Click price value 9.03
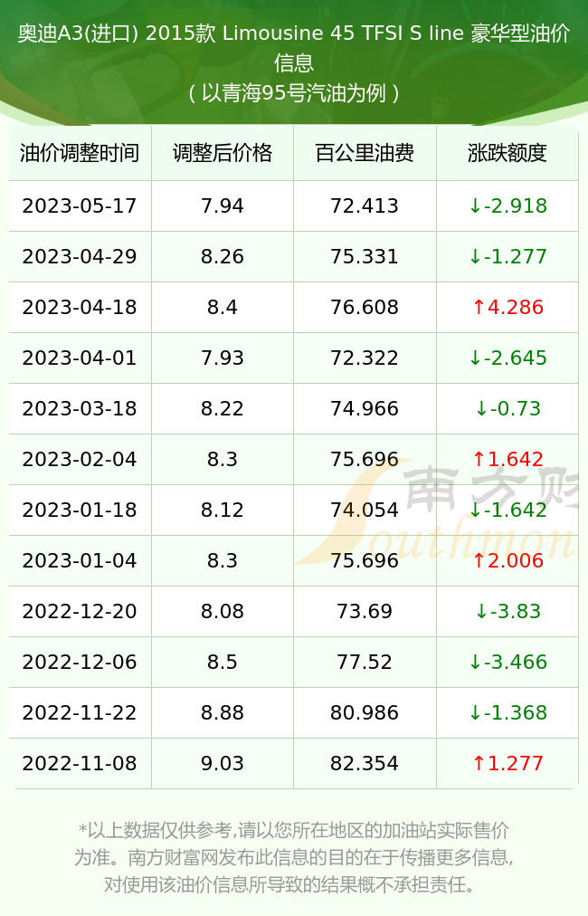The image size is (588, 916). (x=223, y=764)
